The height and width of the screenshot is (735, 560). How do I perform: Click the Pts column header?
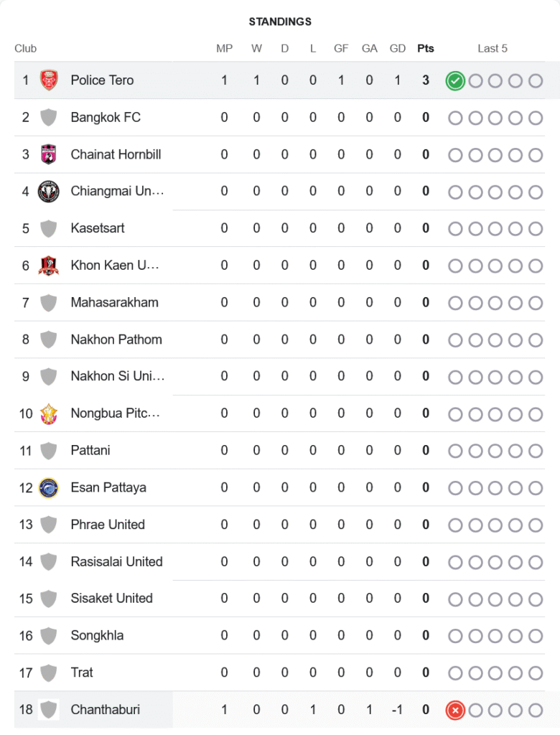point(426,48)
